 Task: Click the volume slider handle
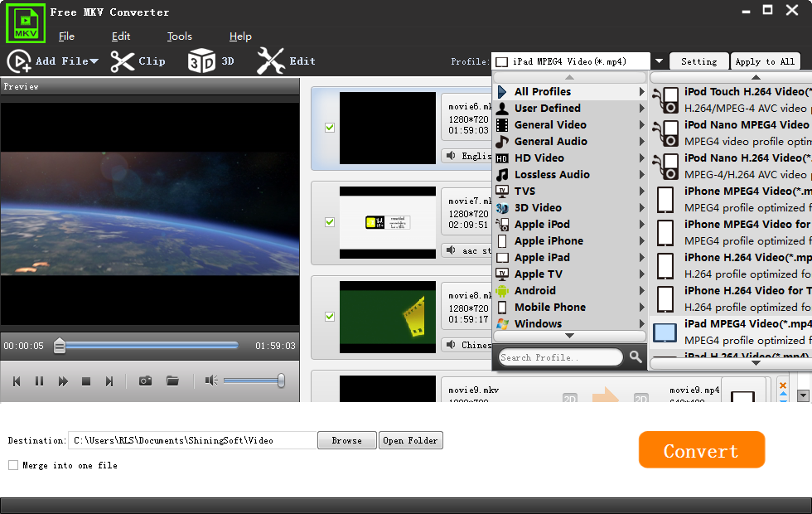coord(281,381)
